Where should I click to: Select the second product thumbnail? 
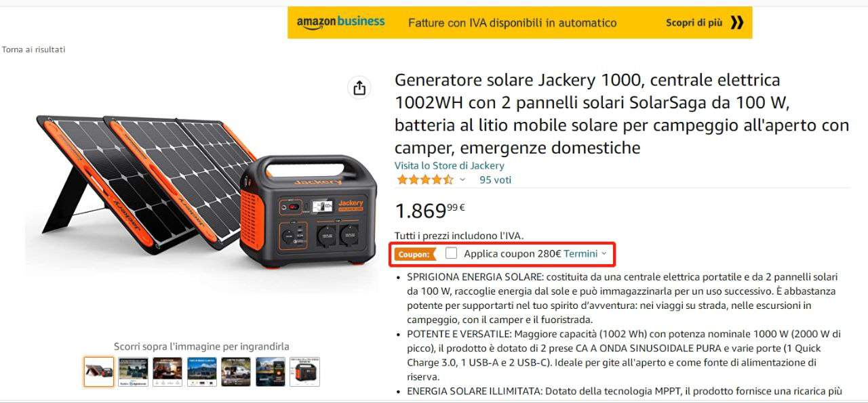(x=134, y=372)
